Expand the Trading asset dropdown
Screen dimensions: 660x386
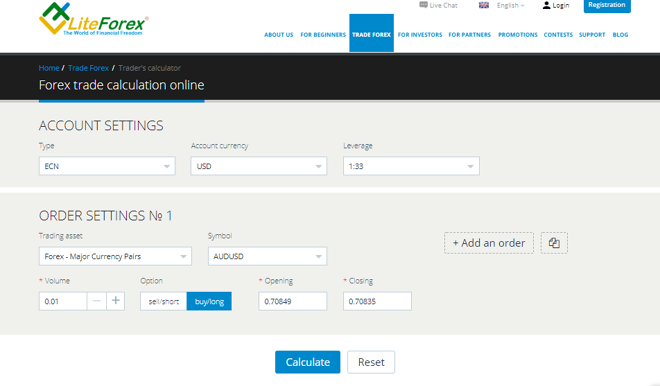point(115,256)
